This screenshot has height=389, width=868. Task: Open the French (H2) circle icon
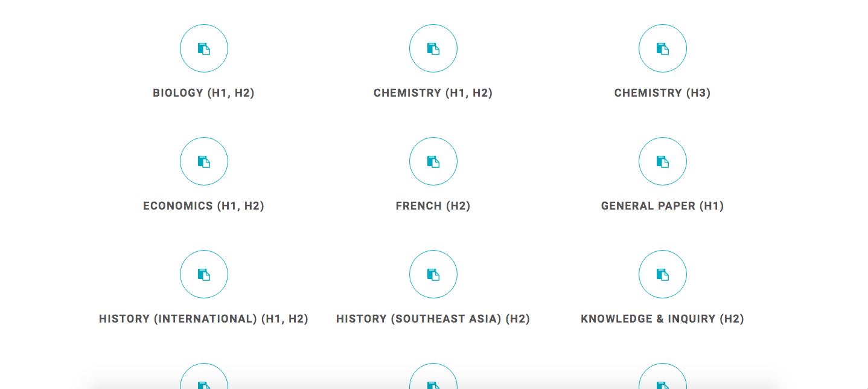pos(433,162)
